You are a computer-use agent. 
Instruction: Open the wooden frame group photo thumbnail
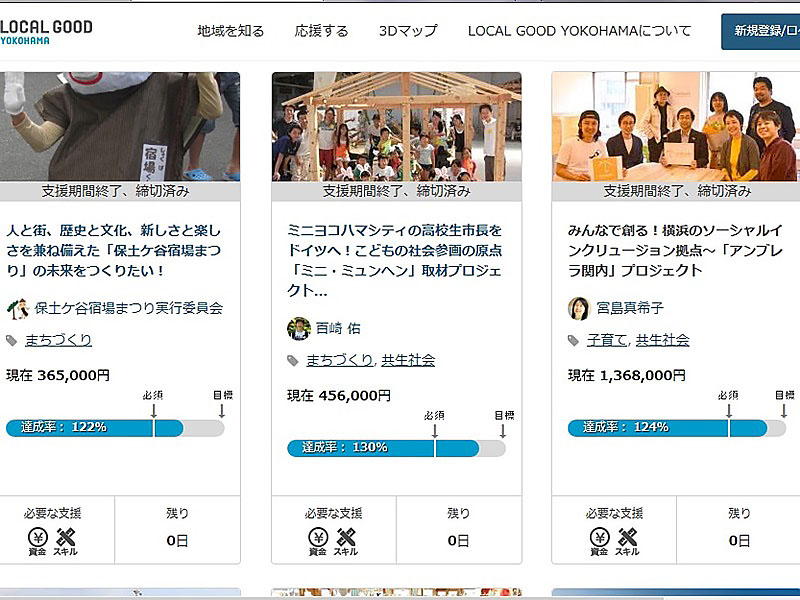pyautogui.click(x=396, y=126)
